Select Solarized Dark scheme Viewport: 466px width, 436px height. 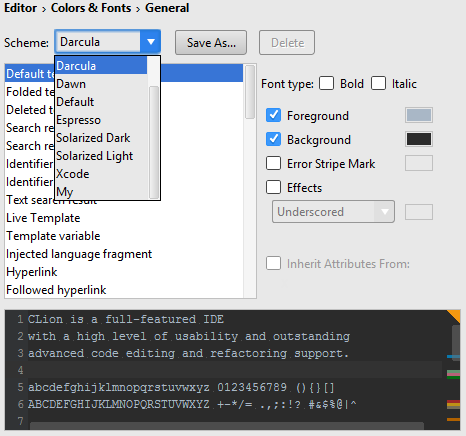tap(101, 138)
